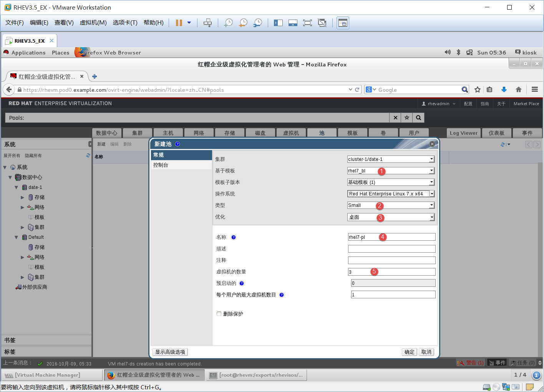Click the Firefox bookmark star icon
Image resolution: width=544 pixels, height=392 pixels.
(x=478, y=89)
